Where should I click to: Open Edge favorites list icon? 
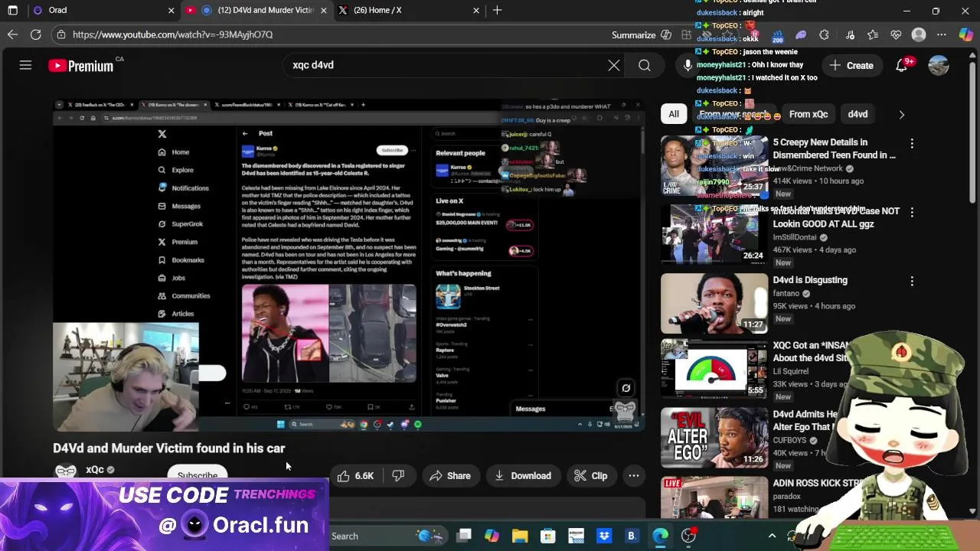click(x=873, y=34)
